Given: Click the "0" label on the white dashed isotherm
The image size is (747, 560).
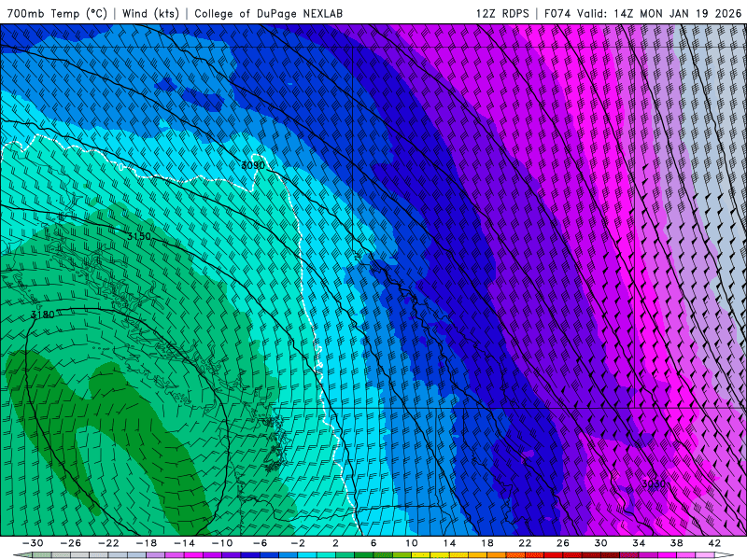Looking at the screenshot, I should (121, 167).
